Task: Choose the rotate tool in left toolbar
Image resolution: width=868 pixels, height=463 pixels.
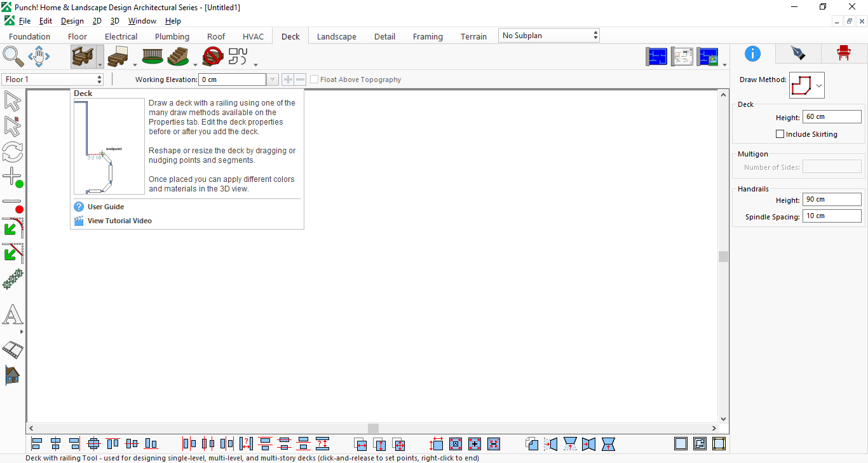Action: 13,152
